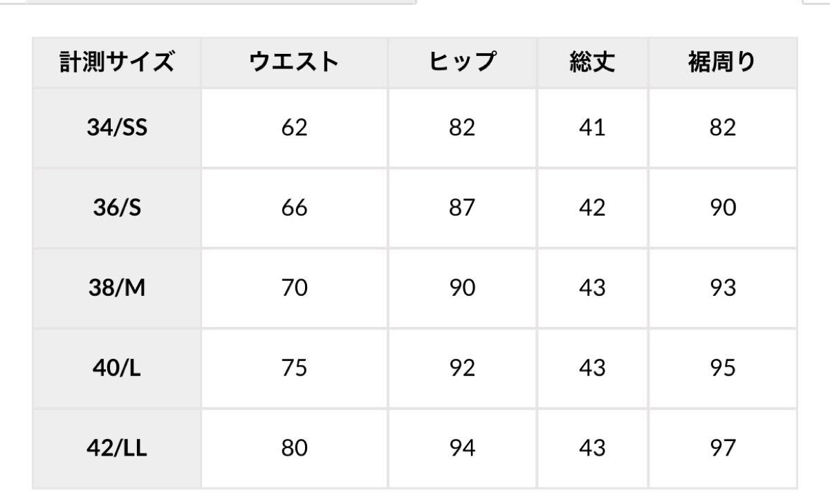Select the 38/M size row label
The width and height of the screenshot is (830, 504).
[117, 288]
